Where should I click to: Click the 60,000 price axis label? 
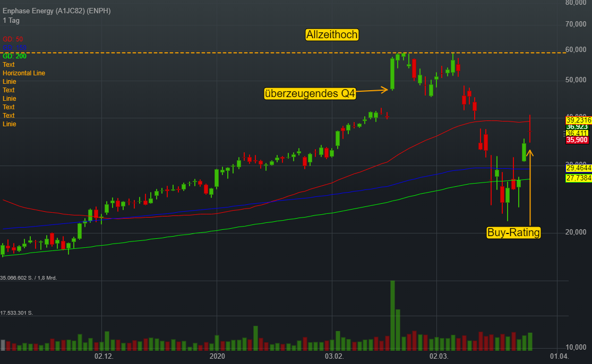[576, 50]
